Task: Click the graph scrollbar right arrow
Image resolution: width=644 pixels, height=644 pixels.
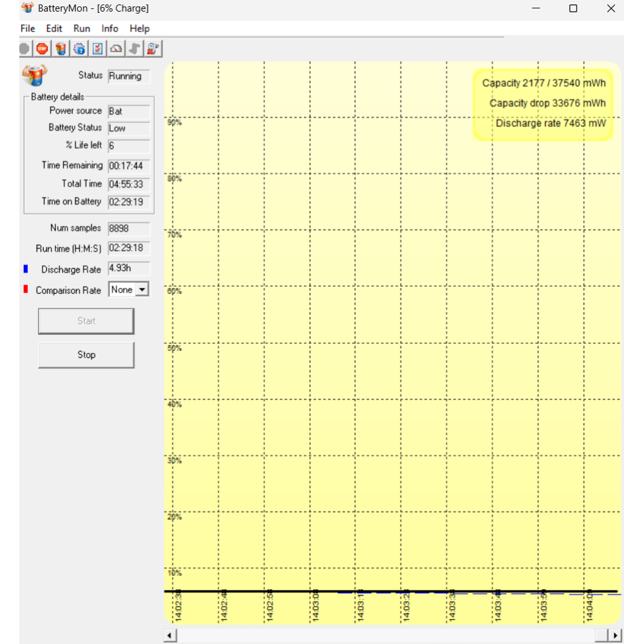Action: point(616,636)
